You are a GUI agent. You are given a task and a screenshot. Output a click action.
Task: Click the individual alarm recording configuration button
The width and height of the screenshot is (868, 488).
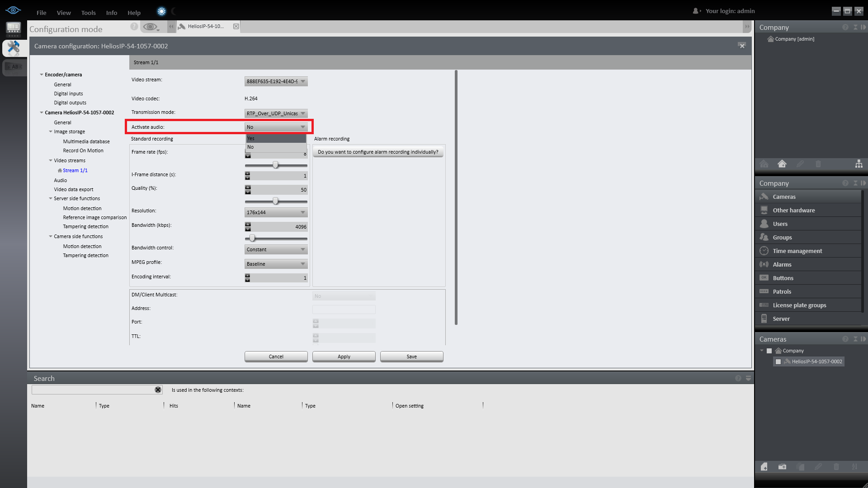(378, 152)
